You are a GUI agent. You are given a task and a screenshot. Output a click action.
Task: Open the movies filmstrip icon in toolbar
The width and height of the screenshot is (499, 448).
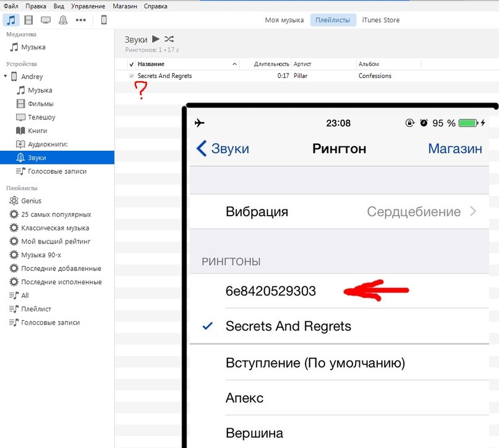(28, 20)
